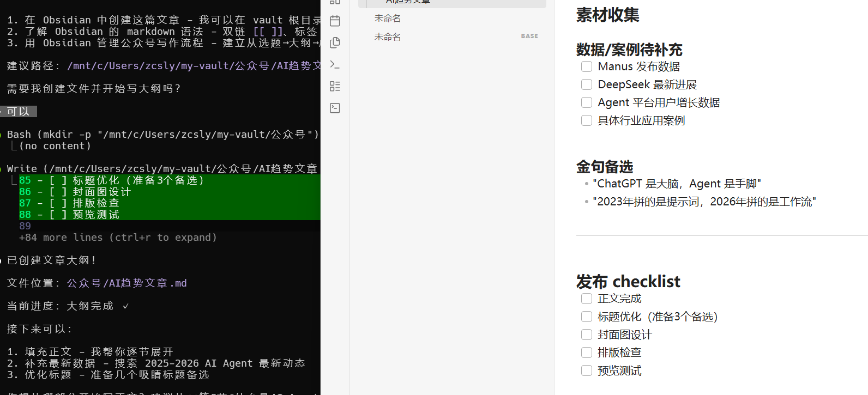Check the '预览测试' item
Viewport: 868px width, 395px height.
[587, 370]
